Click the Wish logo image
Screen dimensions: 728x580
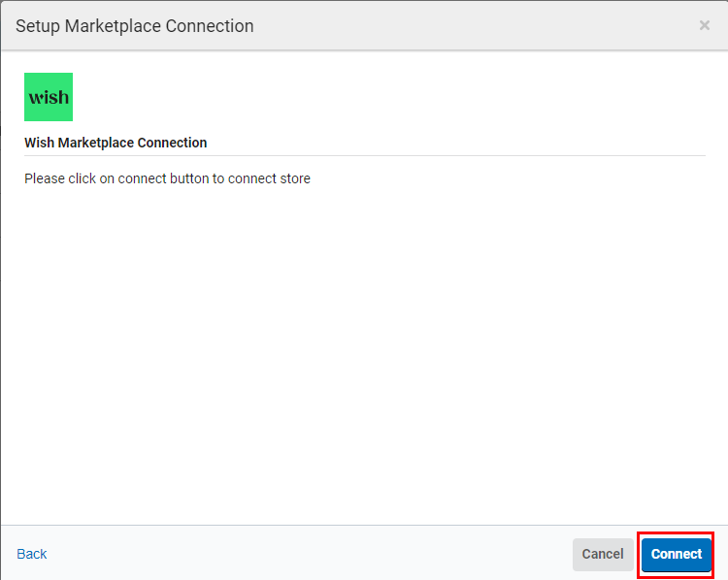click(x=49, y=97)
